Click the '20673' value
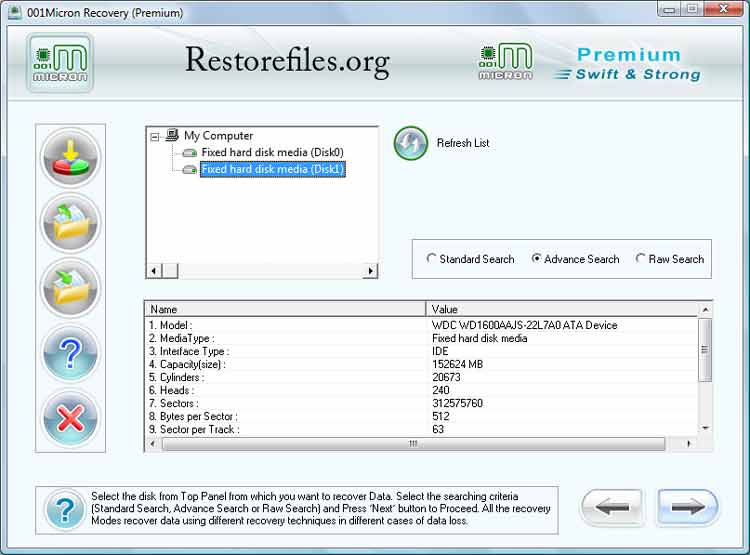 click(446, 377)
